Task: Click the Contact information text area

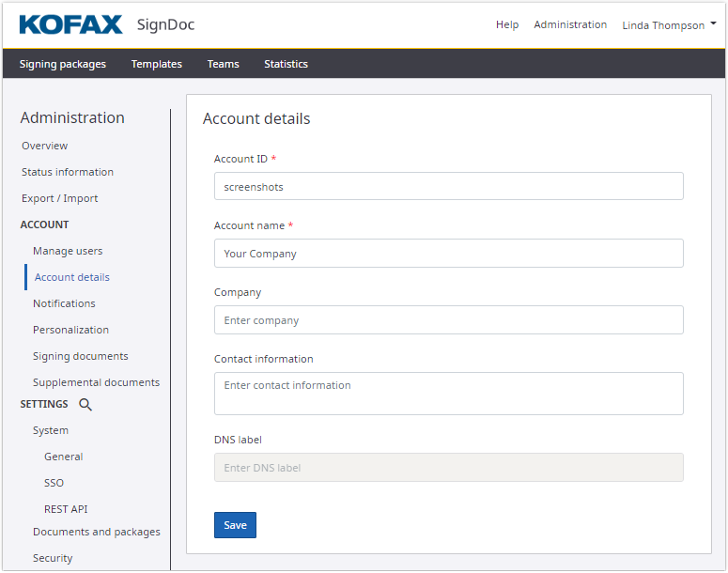Action: pyautogui.click(x=448, y=394)
